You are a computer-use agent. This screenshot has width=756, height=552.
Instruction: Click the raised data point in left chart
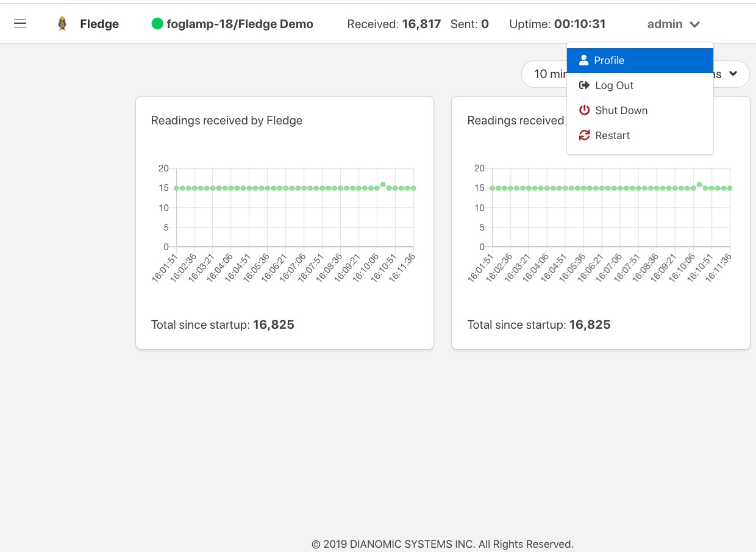(383, 184)
